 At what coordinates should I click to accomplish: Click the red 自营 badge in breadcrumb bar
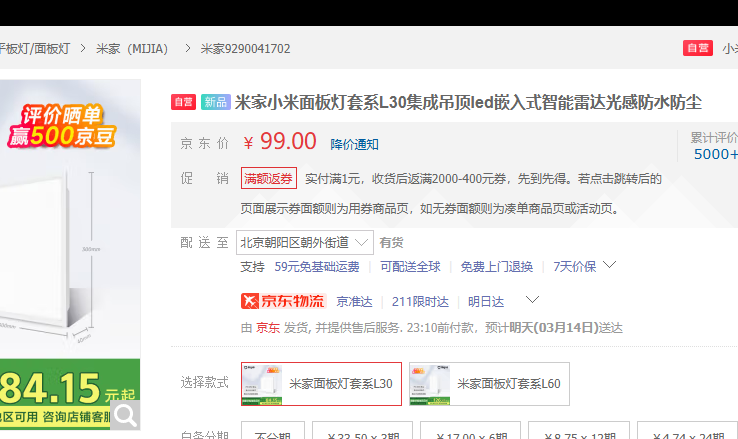[x=698, y=48]
